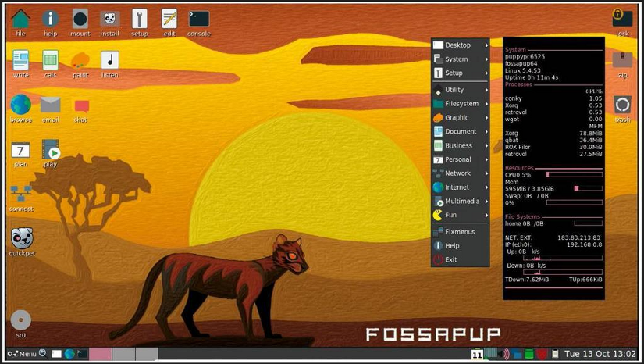Open the email envelope icon
The height and width of the screenshot is (364, 644).
(51, 105)
